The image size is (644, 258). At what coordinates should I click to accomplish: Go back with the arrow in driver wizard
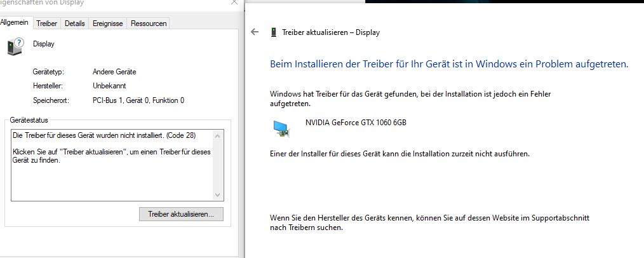(x=255, y=32)
